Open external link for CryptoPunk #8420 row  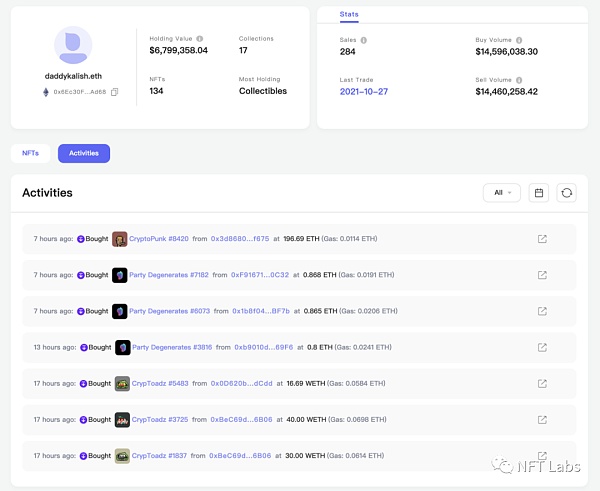tap(542, 239)
